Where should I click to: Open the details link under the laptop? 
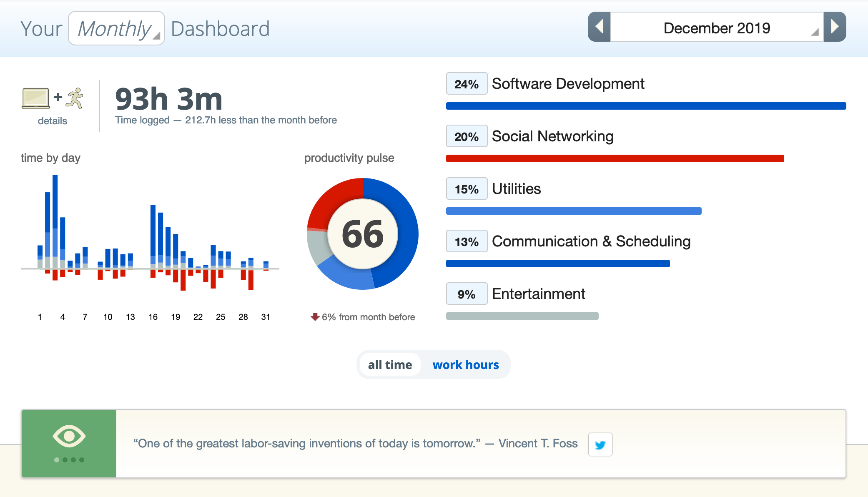(52, 121)
